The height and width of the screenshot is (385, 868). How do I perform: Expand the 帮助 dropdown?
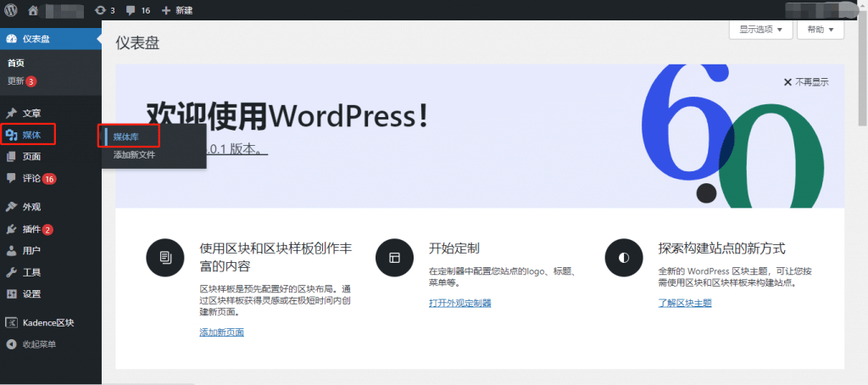click(x=821, y=30)
